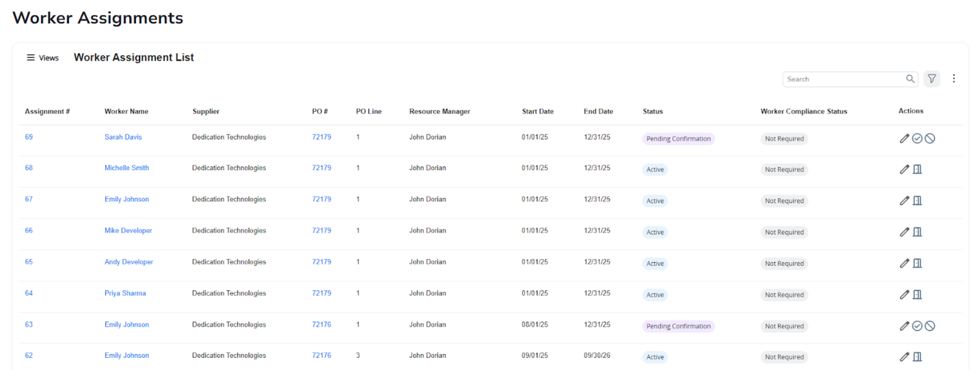
Task: Edit assignment 68 for Michelle Smith
Action: [904, 169]
